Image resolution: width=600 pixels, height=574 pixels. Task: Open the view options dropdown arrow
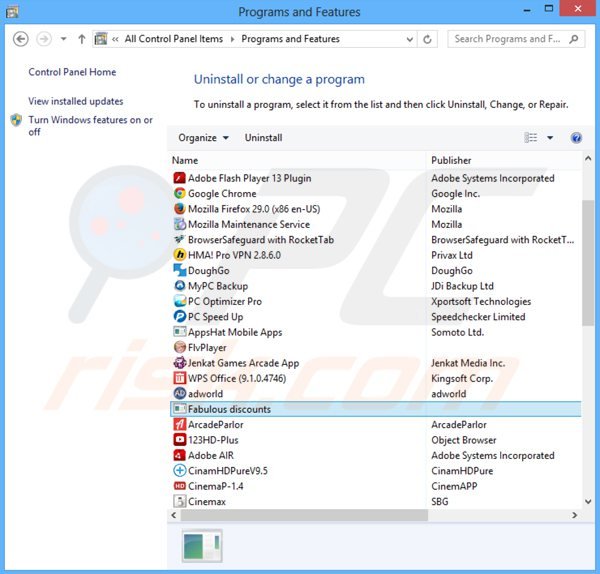pyautogui.click(x=550, y=138)
